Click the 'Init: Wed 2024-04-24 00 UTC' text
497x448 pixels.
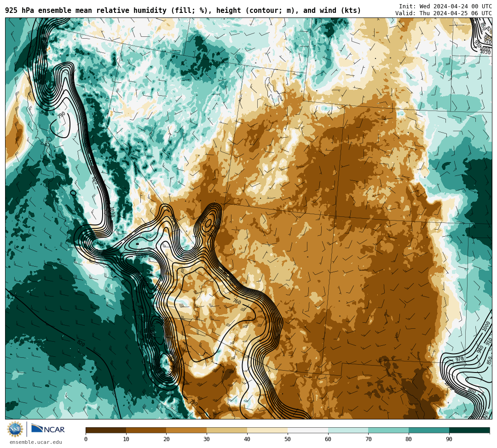pos(445,6)
